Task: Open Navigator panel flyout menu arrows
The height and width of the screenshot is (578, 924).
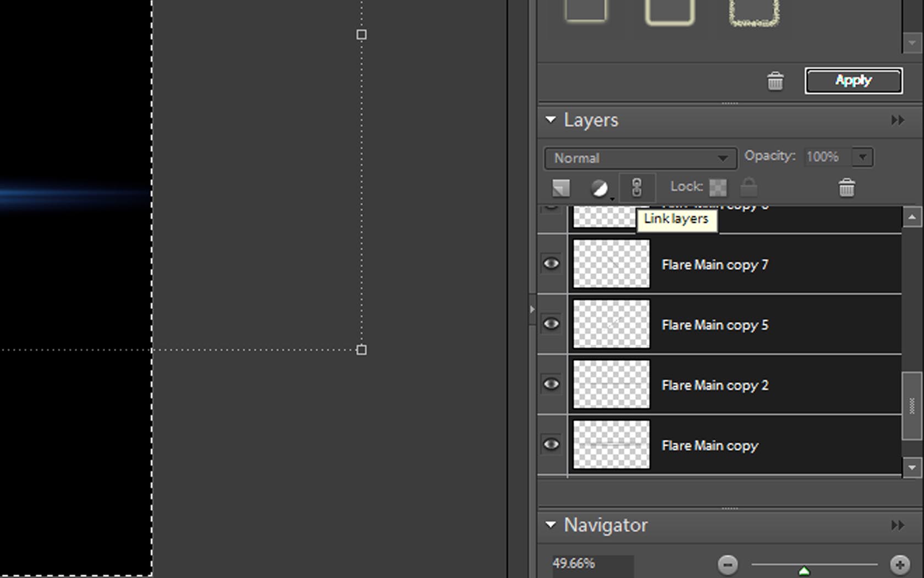Action: pyautogui.click(x=898, y=525)
